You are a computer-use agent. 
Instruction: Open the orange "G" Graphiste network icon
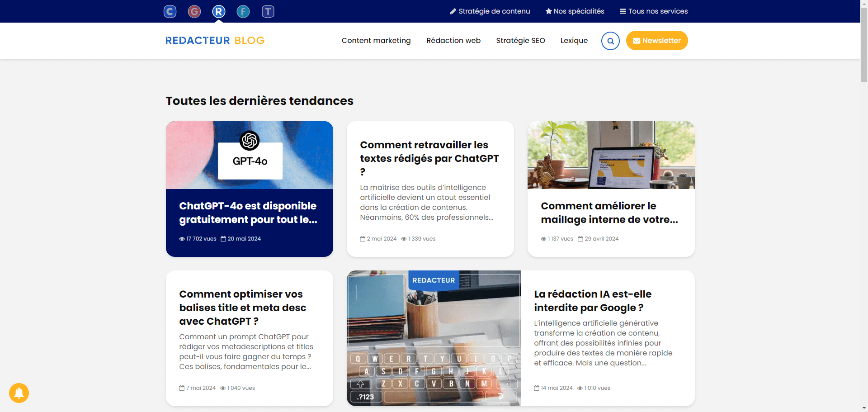pos(194,11)
